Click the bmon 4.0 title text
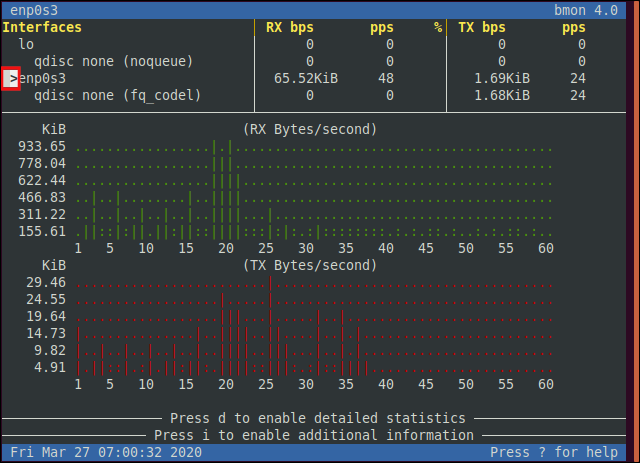This screenshot has width=640, height=463. coord(586,10)
